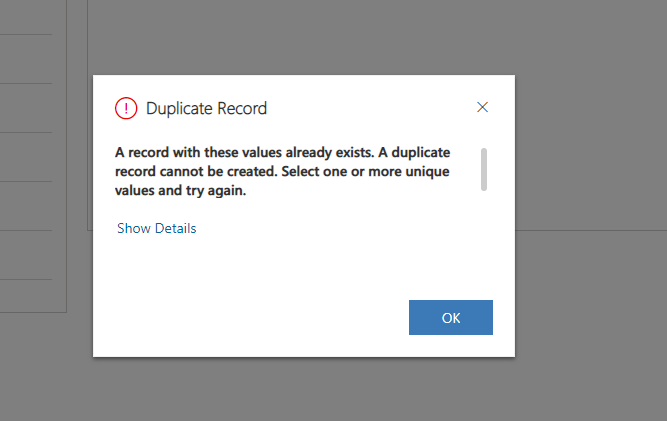The width and height of the screenshot is (667, 421).
Task: Click the middle line starting "record cannot be created"
Action: click(x=282, y=172)
